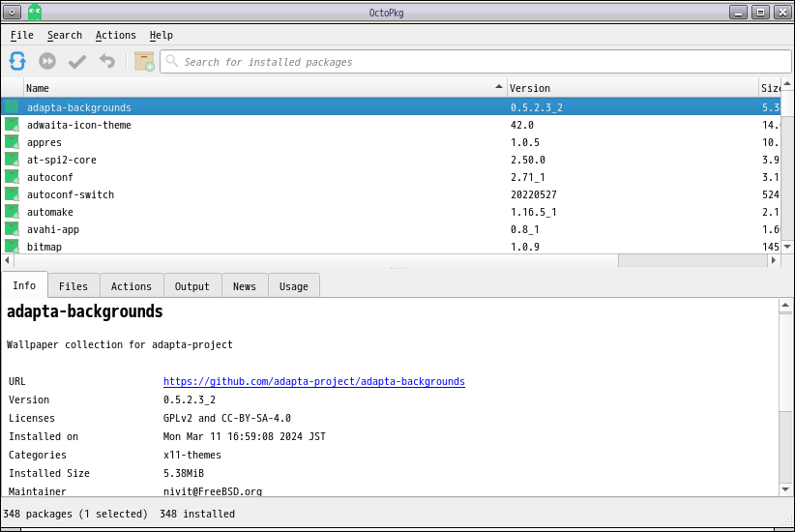Switch to the Output tab

pyautogui.click(x=192, y=286)
